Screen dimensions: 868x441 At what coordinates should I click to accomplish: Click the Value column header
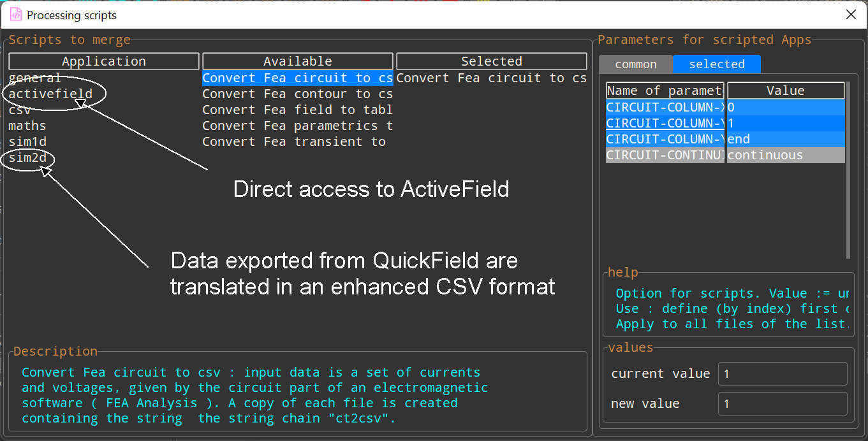point(785,90)
